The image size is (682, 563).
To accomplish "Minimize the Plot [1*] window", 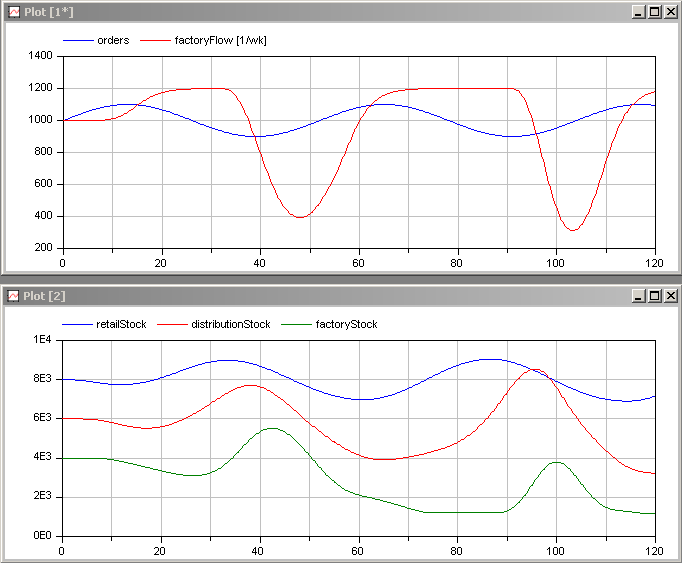I will (639, 12).
